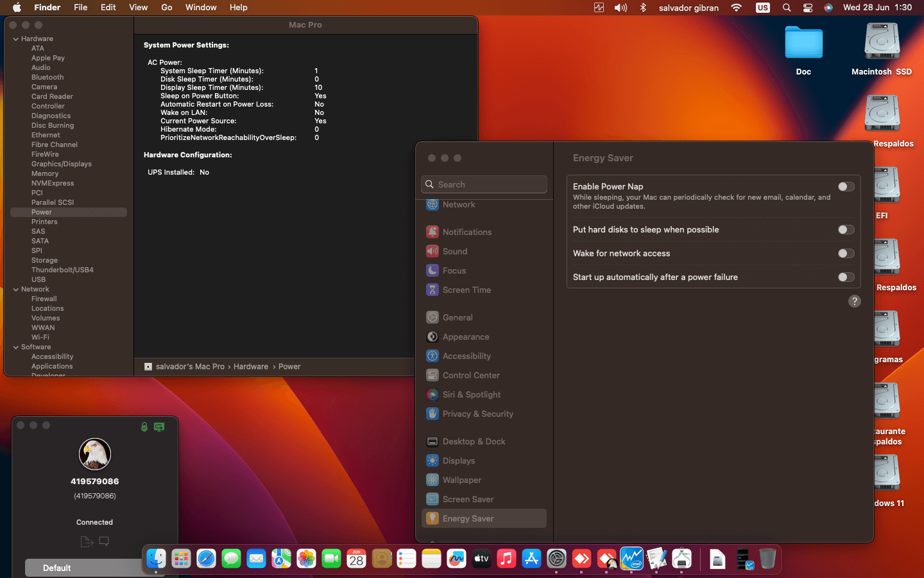The height and width of the screenshot is (578, 924).
Task: Select Desktop & Dock settings
Action: (x=484, y=441)
